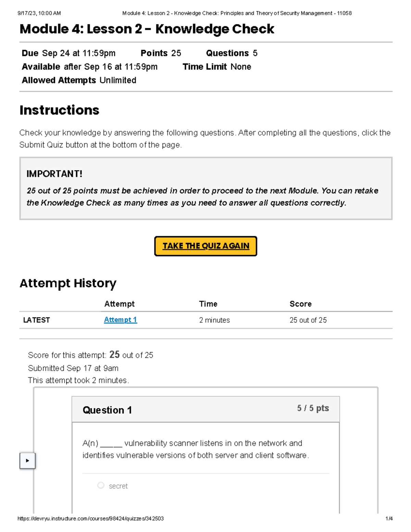Open the Attempt 1 link
The height and width of the screenshot is (532, 411).
point(120,320)
